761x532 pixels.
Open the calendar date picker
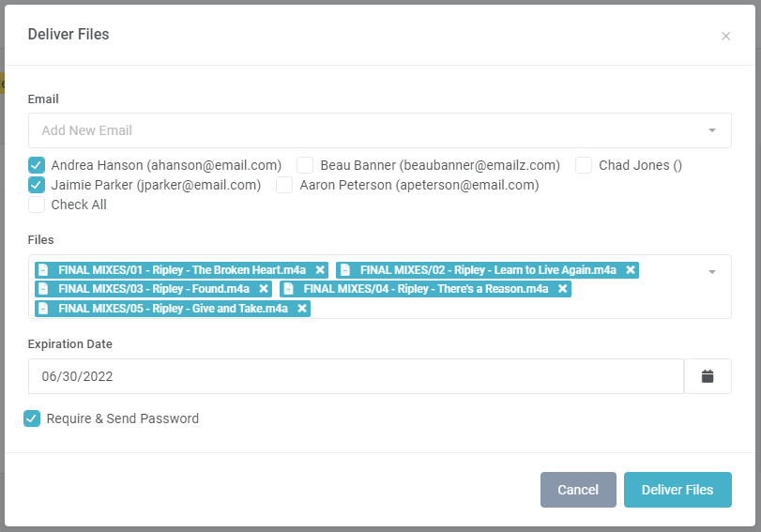708,376
